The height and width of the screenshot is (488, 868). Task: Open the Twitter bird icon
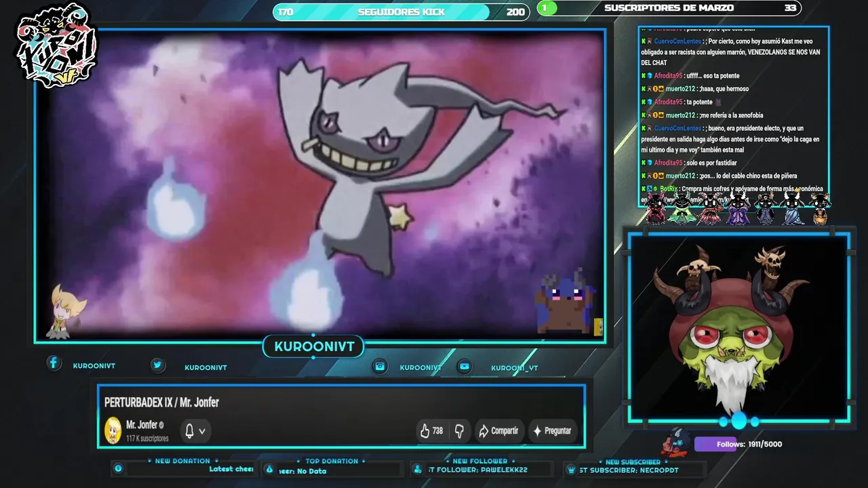158,365
